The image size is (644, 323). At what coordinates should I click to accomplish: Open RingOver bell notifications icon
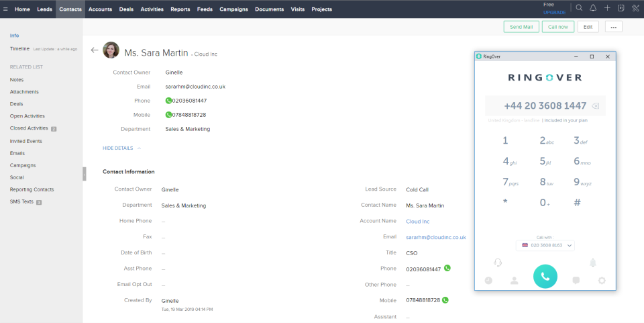[592, 263]
